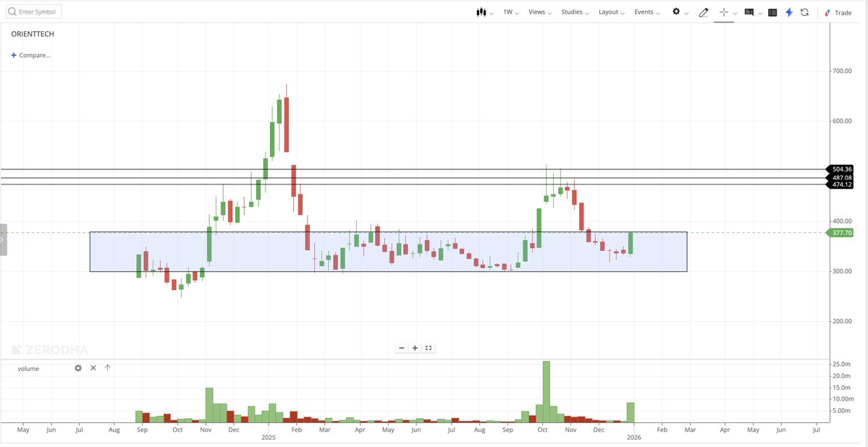This screenshot has width=868, height=447.
Task: Toggle the side panel layout icon
Action: pyautogui.click(x=772, y=12)
